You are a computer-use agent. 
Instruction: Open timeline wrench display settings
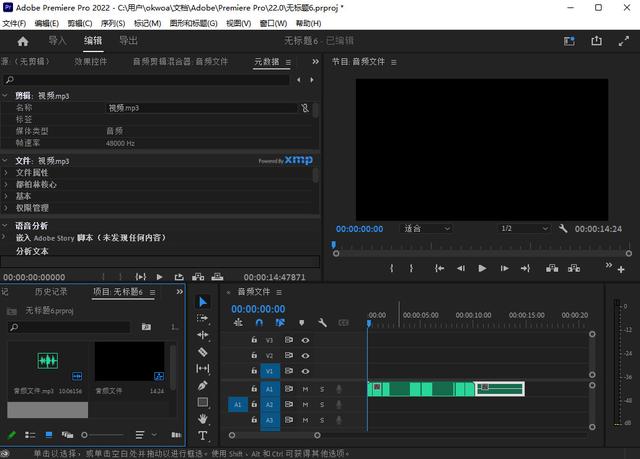coord(322,323)
